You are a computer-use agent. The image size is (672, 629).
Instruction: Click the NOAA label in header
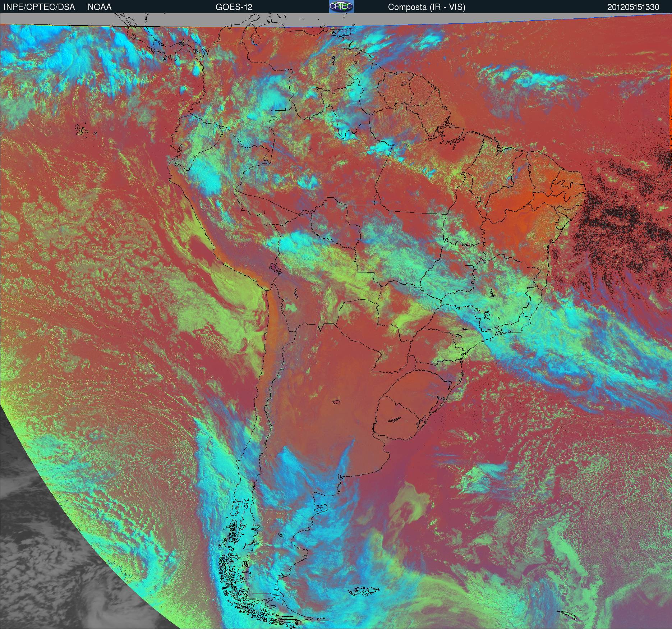point(100,7)
